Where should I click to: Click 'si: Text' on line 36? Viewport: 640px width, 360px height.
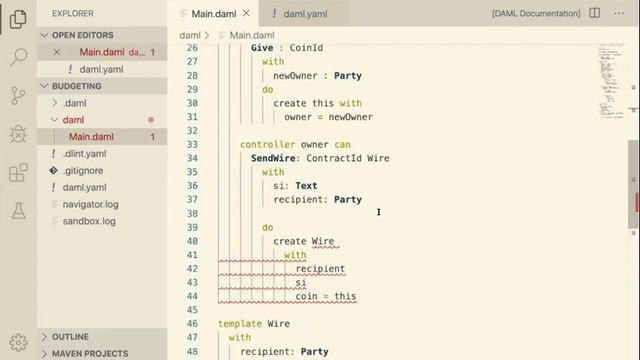295,186
